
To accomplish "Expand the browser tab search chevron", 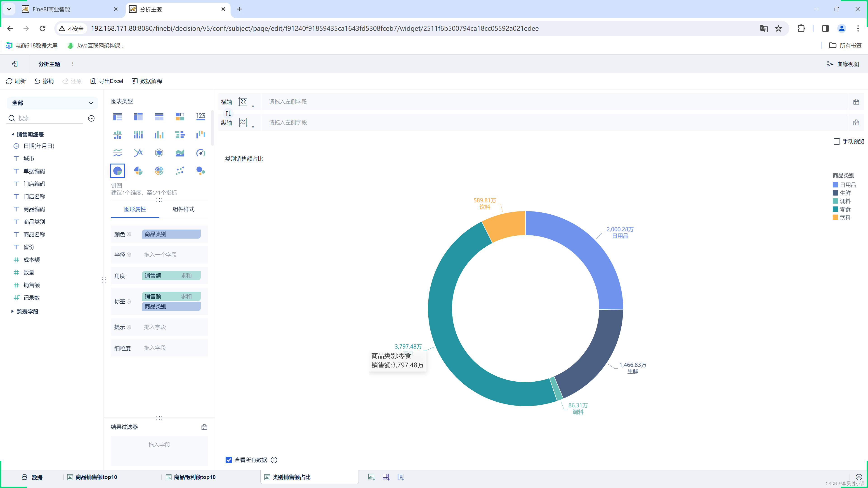I will (x=9, y=9).
